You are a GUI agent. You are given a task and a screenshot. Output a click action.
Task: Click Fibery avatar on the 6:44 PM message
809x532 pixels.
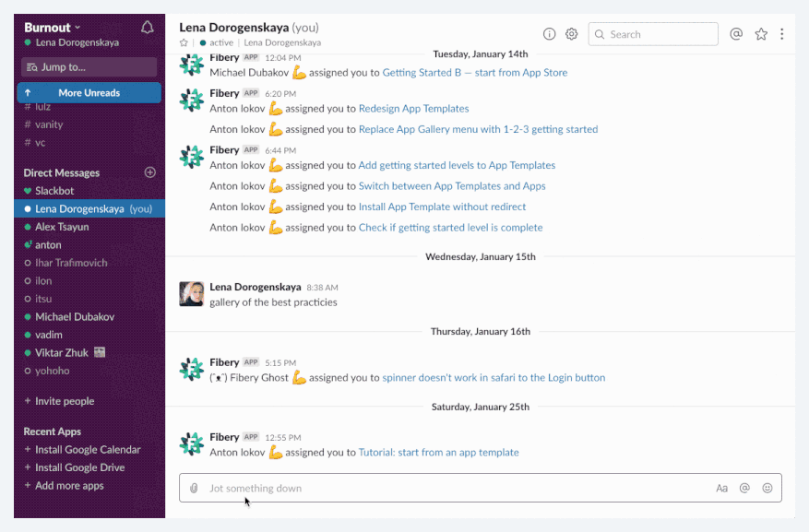192,157
